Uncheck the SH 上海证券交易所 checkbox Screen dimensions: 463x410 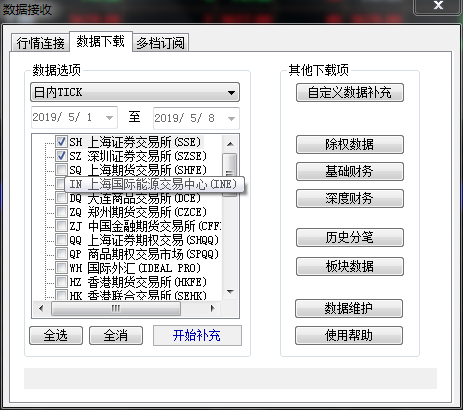coord(61,142)
